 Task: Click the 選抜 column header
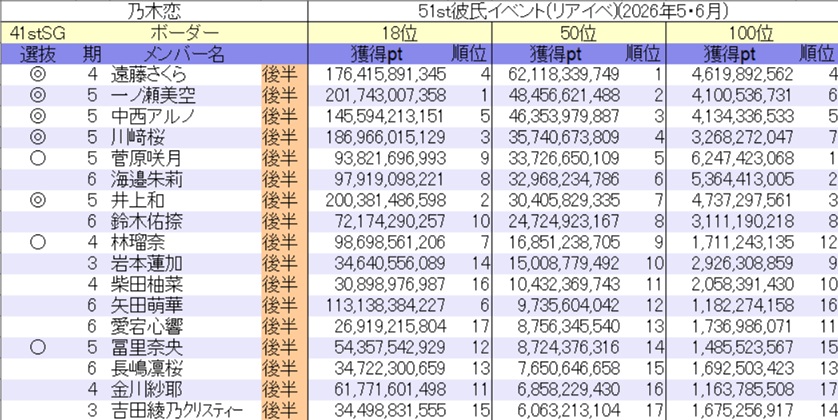tap(38, 54)
